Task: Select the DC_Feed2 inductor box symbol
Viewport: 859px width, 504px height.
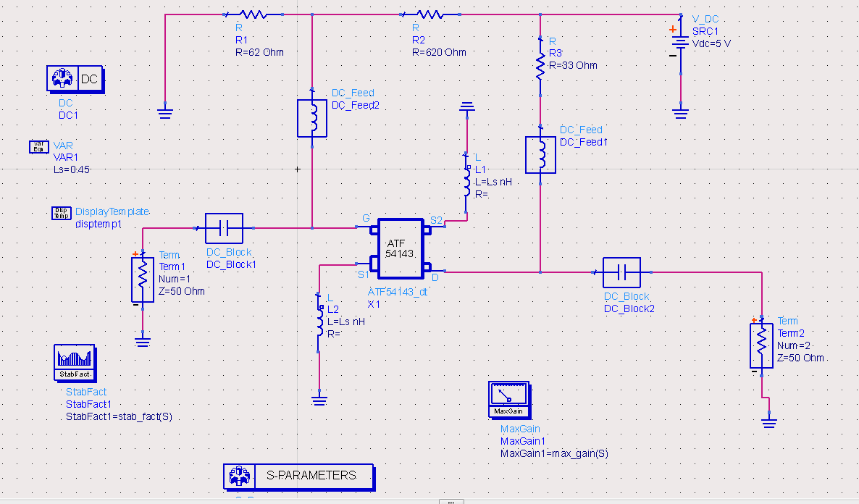Action: 312,118
